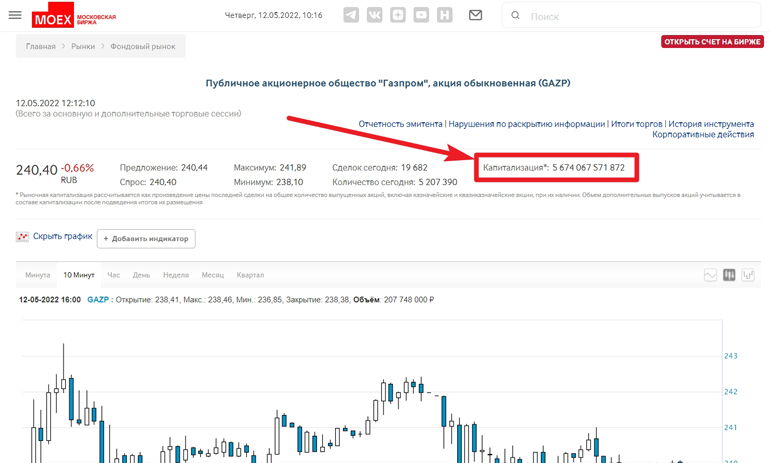This screenshot has height=463, width=770.
Task: Open the Telegram social icon
Action: click(x=351, y=15)
